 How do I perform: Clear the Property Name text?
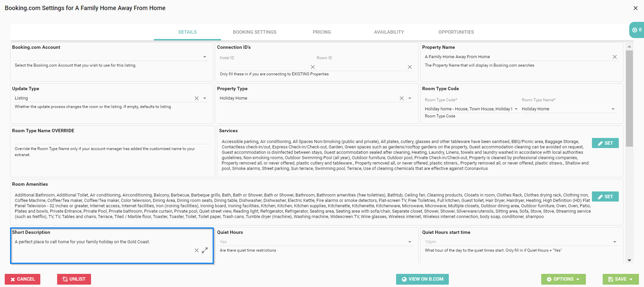614,57
